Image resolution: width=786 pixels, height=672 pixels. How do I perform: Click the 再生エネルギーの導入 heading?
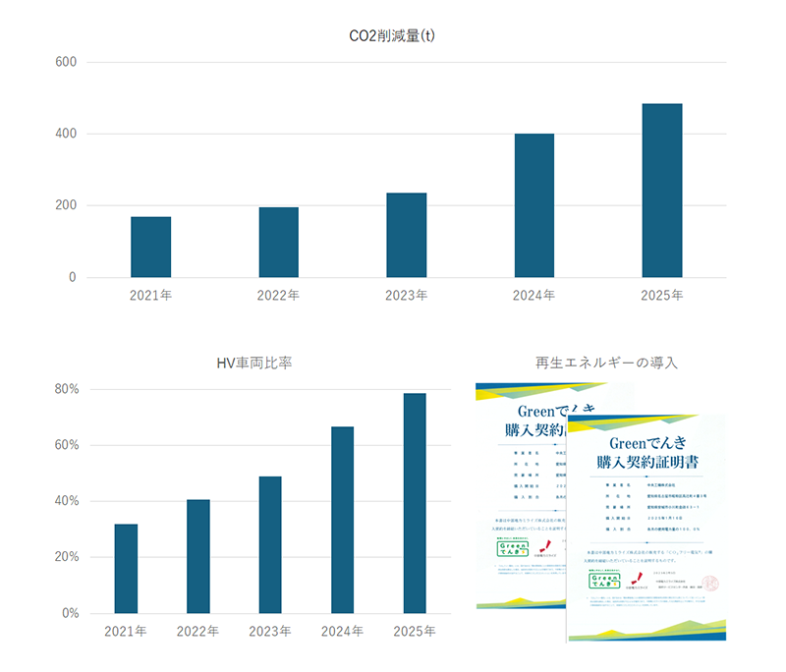click(606, 364)
